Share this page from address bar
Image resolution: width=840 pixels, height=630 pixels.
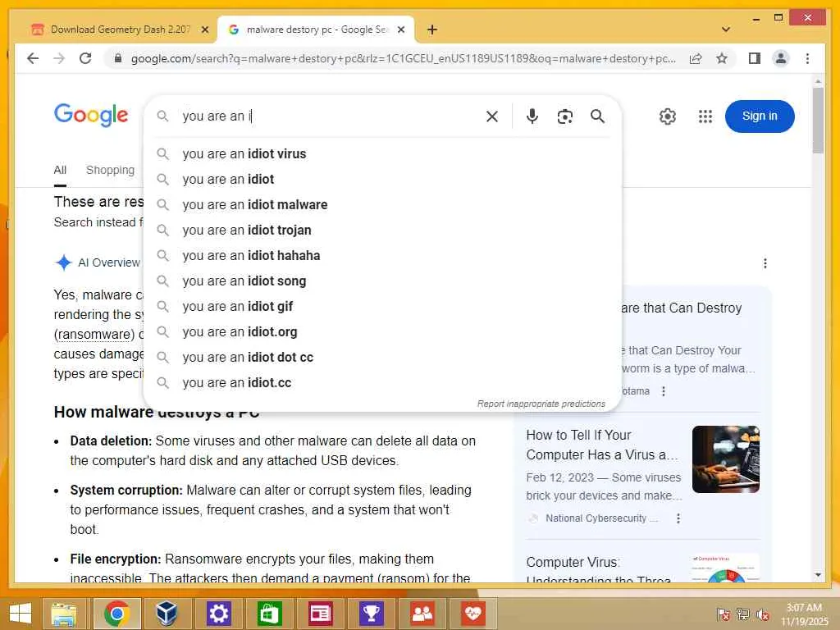[x=696, y=58]
